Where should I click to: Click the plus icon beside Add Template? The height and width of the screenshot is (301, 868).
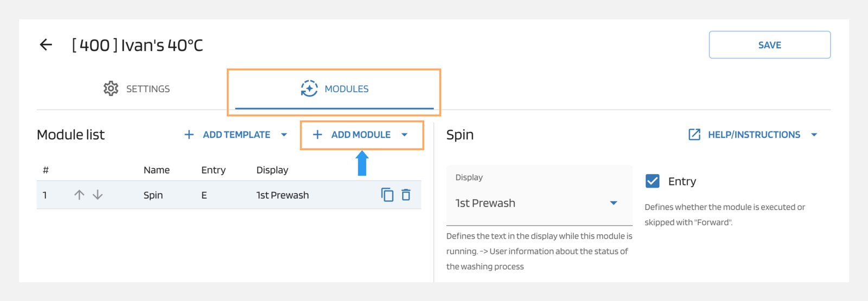(x=189, y=135)
